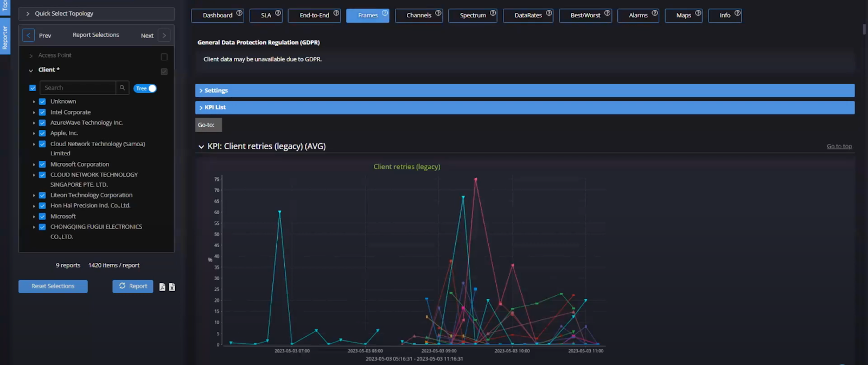Export report as Excel icon
The height and width of the screenshot is (365, 868).
(172, 287)
